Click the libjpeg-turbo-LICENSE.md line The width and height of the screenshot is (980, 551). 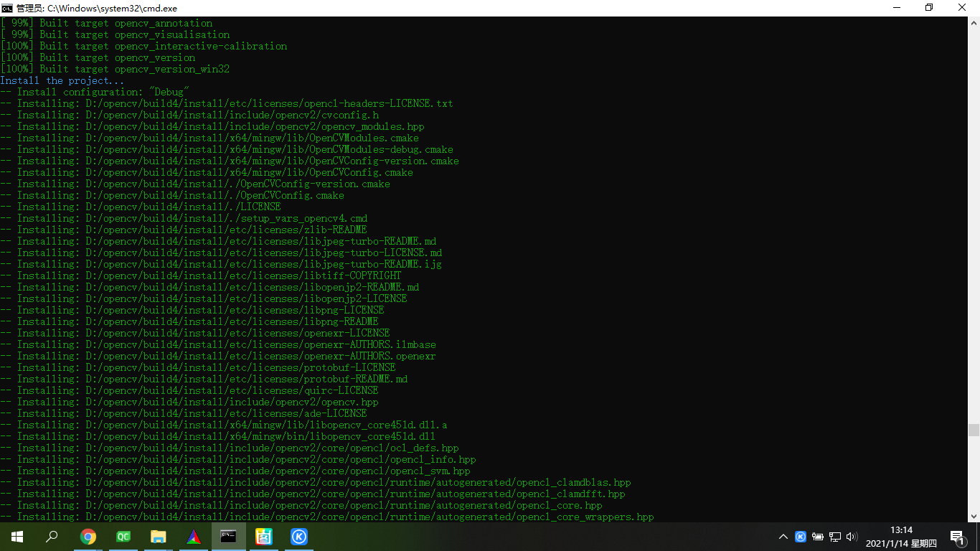[x=221, y=253]
